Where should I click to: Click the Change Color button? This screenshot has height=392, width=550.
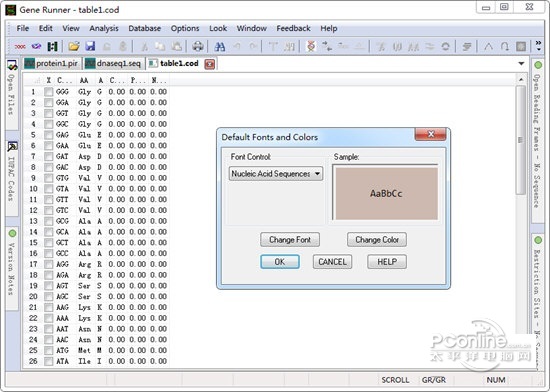pyautogui.click(x=377, y=240)
